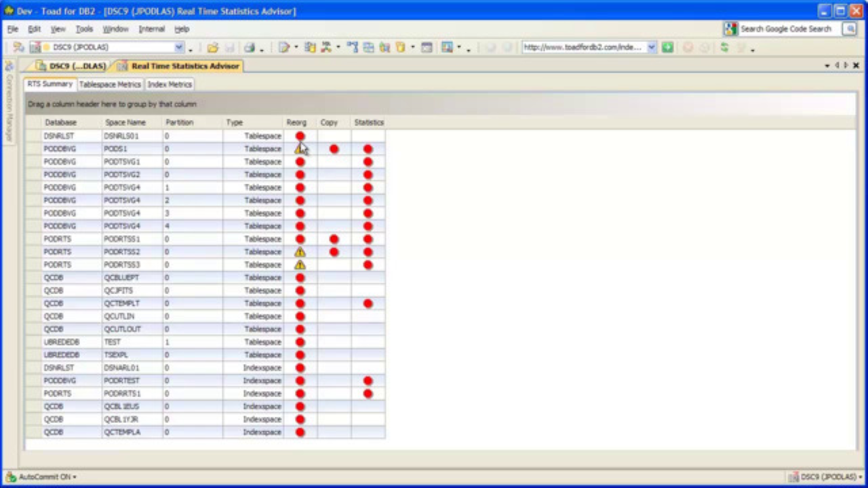This screenshot has height=488, width=868.
Task: Expand the open tabs list arrow
Action: 827,66
